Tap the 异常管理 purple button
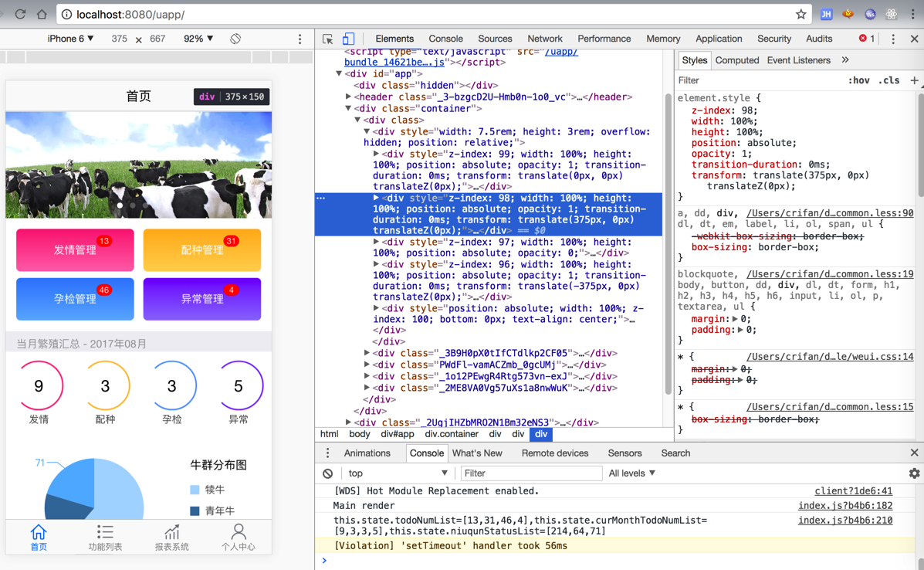 click(202, 299)
